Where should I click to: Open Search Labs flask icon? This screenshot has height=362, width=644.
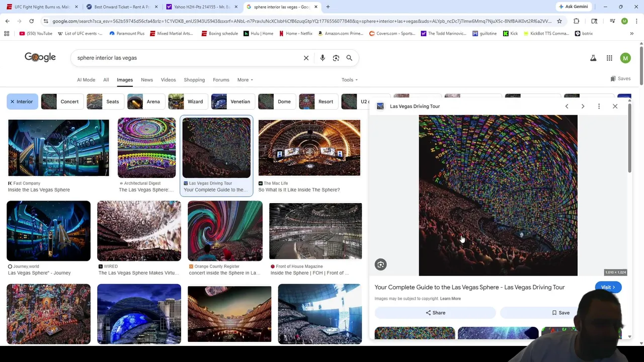coord(593,58)
